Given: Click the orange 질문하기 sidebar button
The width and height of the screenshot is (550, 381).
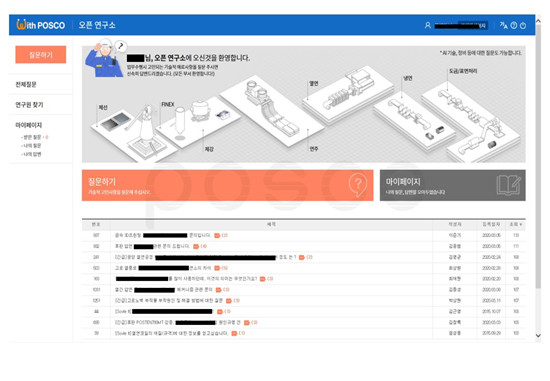Looking at the screenshot, I should pyautogui.click(x=41, y=55).
